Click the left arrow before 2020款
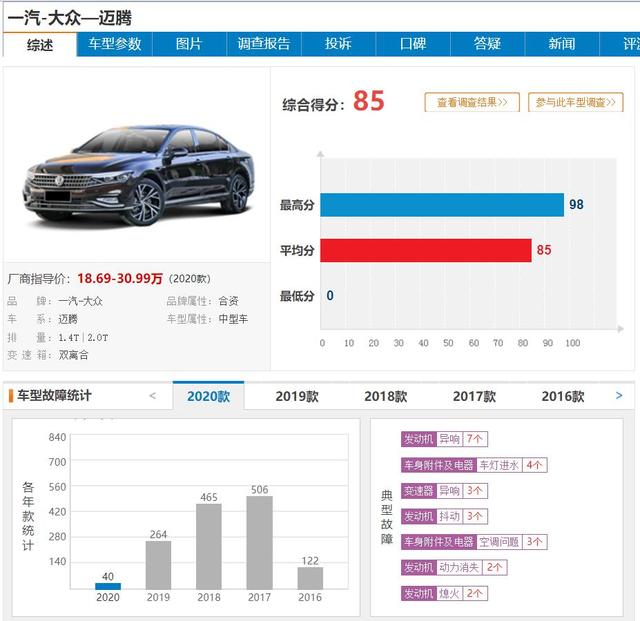Screen dimensions: 640x621 pos(153,396)
